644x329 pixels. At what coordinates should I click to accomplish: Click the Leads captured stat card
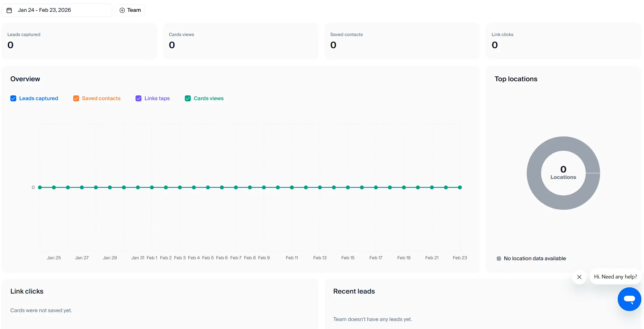tap(79, 41)
